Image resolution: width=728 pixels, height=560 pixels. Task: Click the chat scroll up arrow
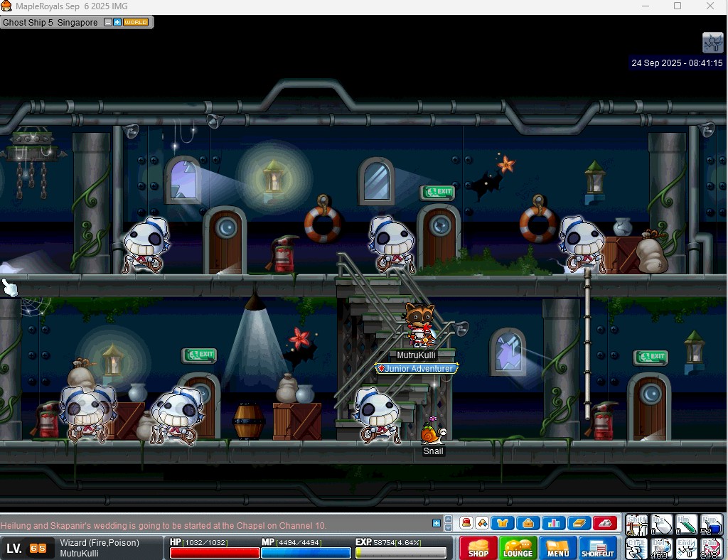(448, 519)
